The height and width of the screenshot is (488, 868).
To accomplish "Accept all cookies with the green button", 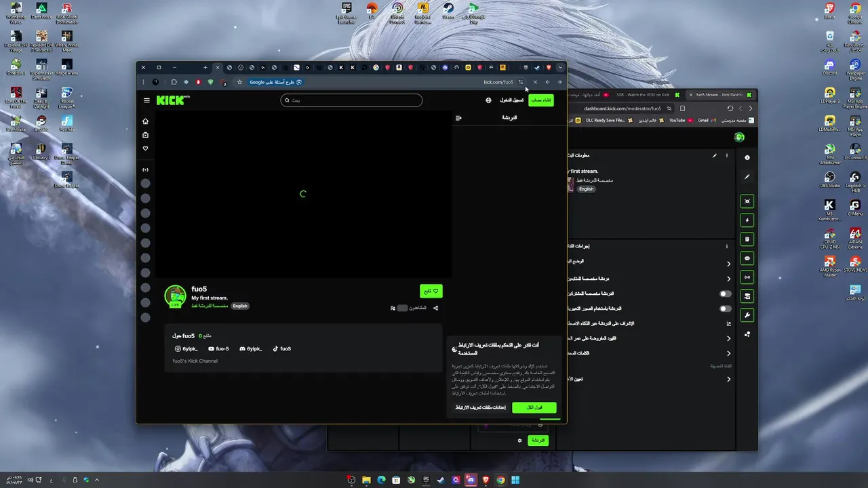I will pyautogui.click(x=534, y=407).
